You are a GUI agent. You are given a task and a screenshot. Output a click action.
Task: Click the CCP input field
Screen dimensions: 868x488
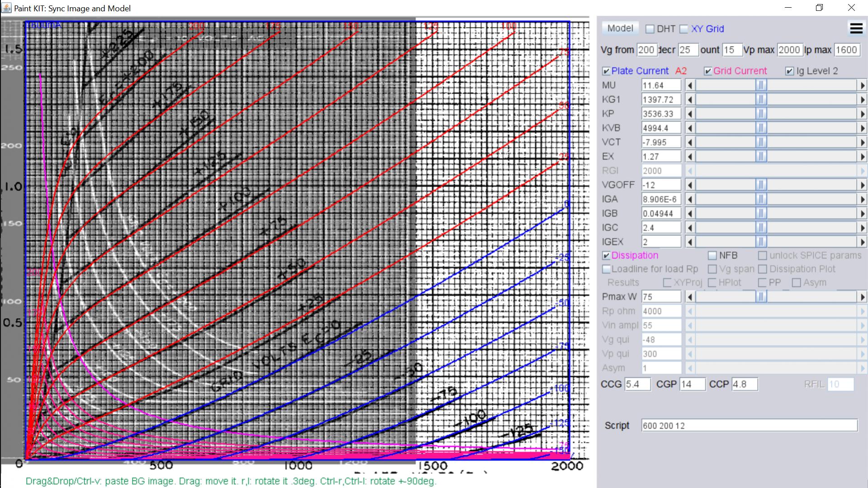click(745, 384)
